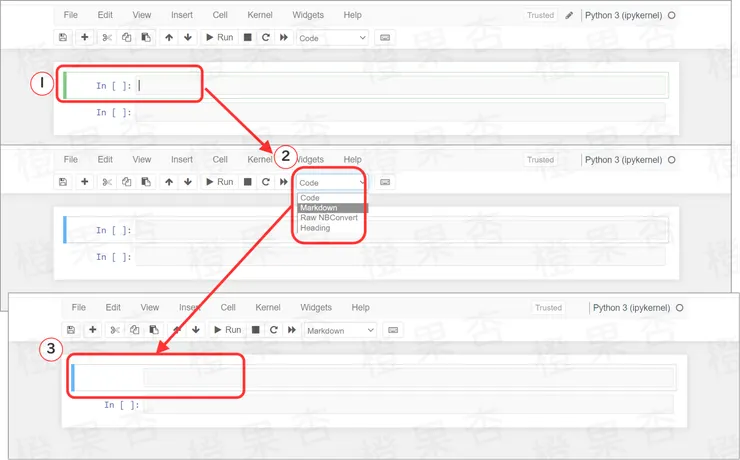Open the Kernel menu in the bottom panel
Viewport: 740px width, 460px height.
pos(268,308)
